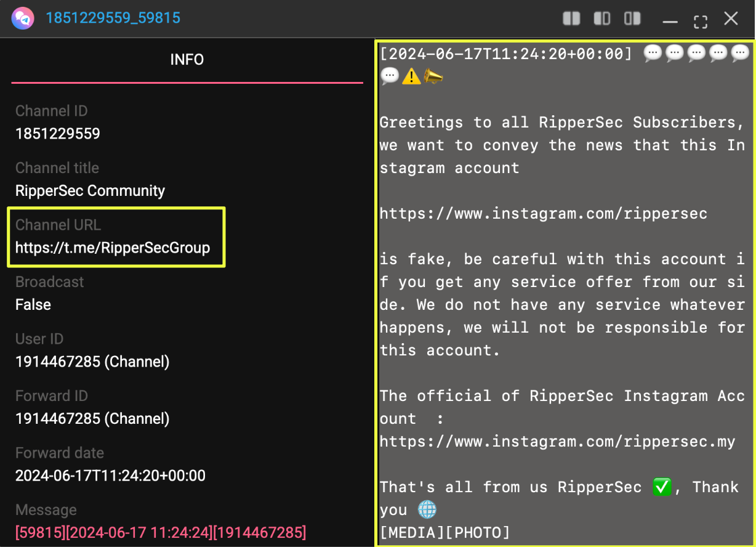This screenshot has height=547, width=756.
Task: Select the Channel ID value 1851229559
Action: [x=58, y=134]
